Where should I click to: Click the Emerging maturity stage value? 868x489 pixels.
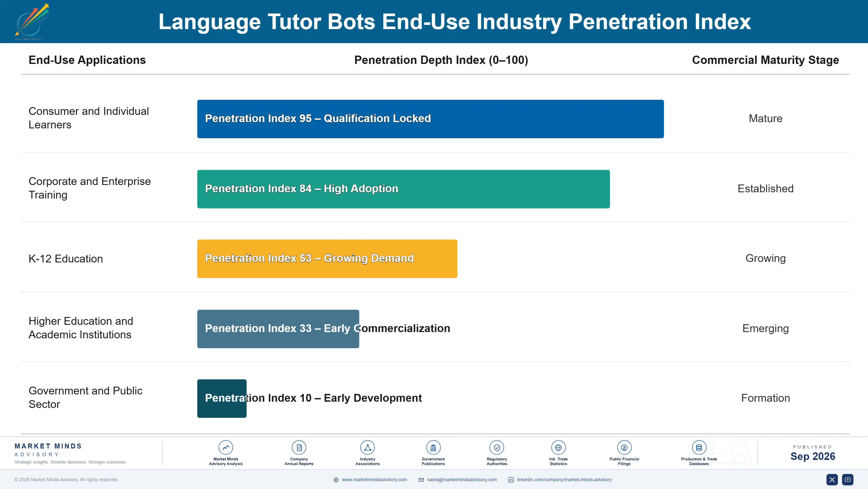point(765,328)
